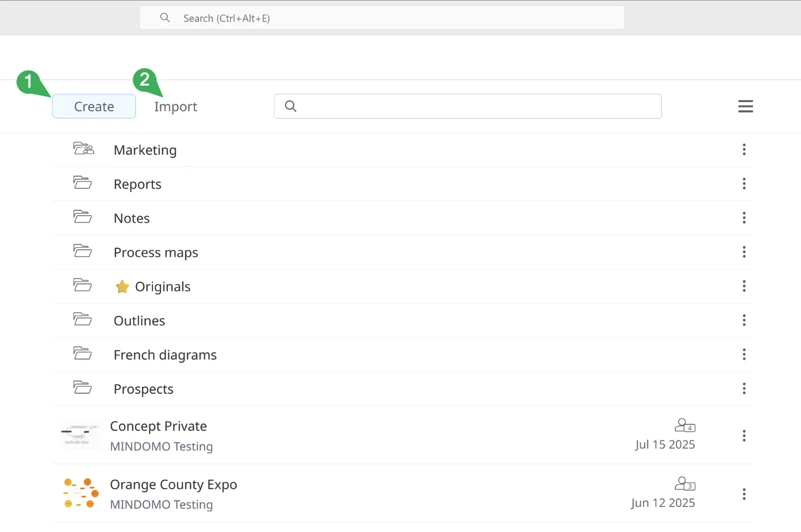This screenshot has height=532, width=801.
Task: Click the star icon on Originals
Action: (x=122, y=287)
